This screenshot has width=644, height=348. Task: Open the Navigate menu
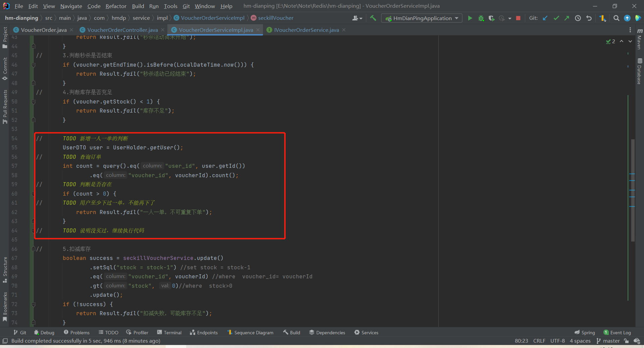point(71,6)
